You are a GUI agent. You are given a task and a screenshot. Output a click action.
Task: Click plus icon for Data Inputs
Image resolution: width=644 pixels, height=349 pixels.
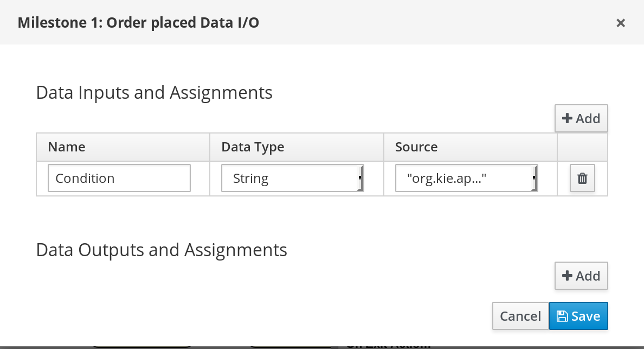click(568, 118)
